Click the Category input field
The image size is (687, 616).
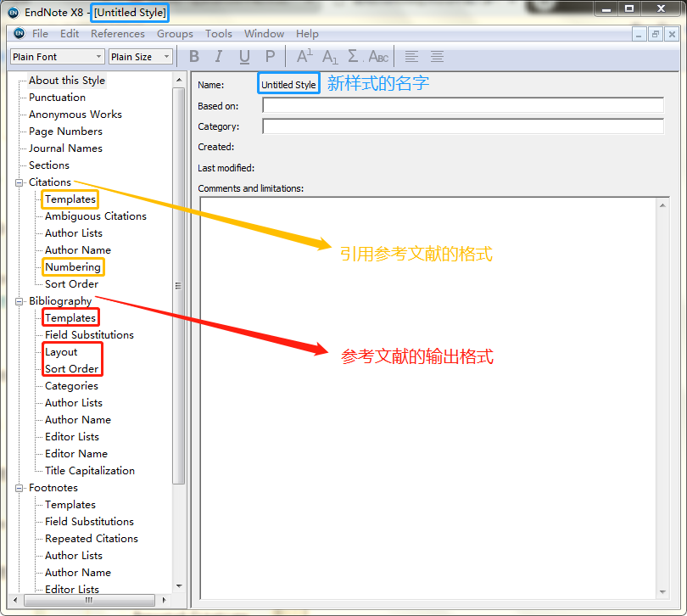coord(463,126)
